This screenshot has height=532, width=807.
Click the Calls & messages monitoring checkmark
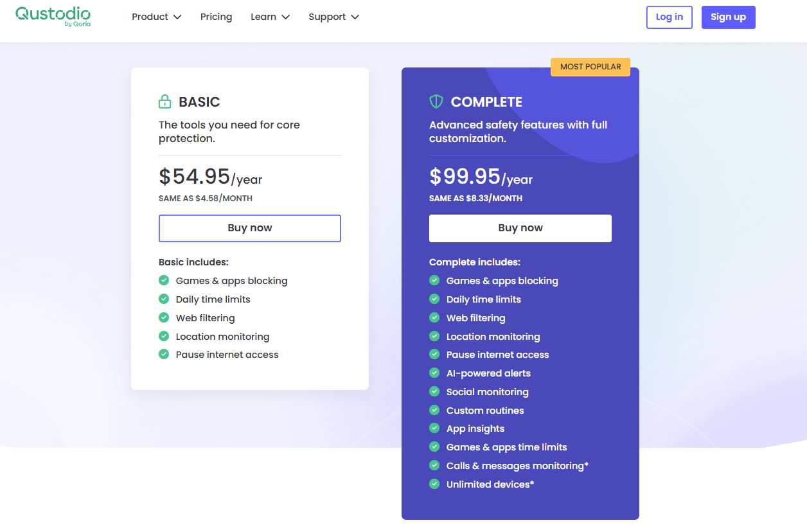coord(434,465)
